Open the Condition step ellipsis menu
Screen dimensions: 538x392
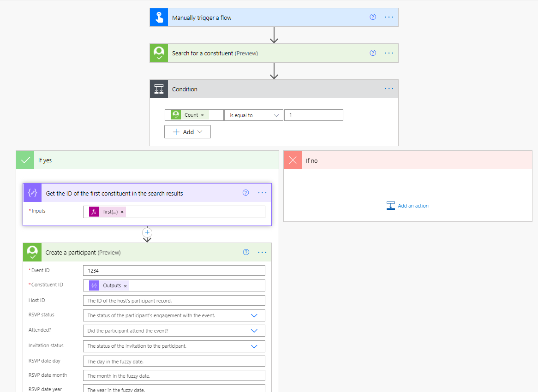click(x=389, y=89)
